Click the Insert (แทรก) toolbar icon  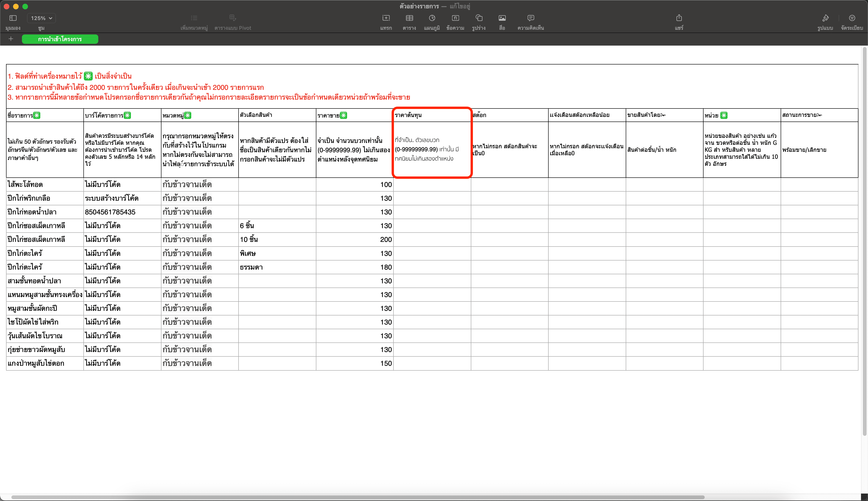(x=386, y=18)
